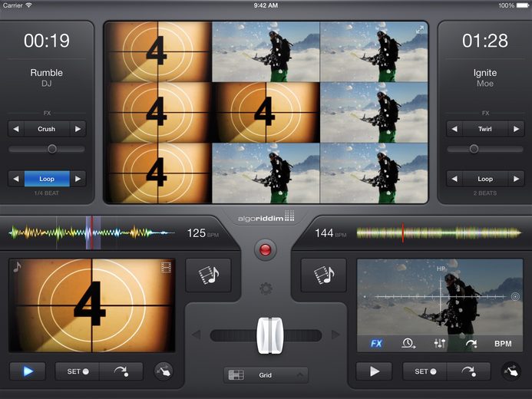Click the grid layout icon beside Grid

click(236, 375)
